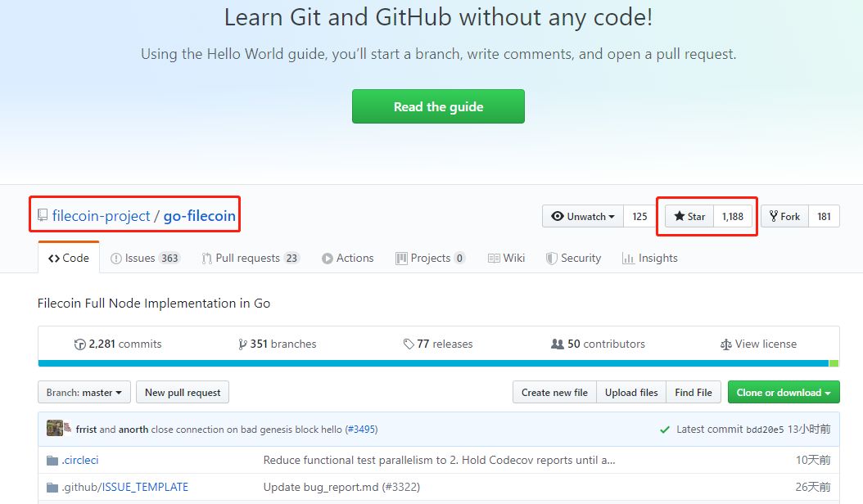Click the Upload files button

(x=631, y=392)
